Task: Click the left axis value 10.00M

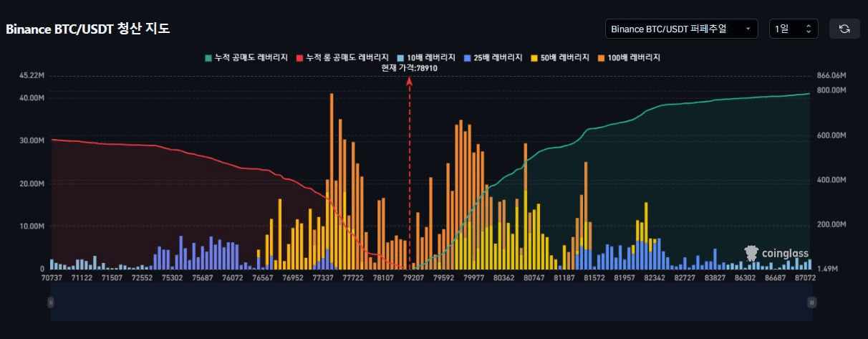Action: point(34,226)
